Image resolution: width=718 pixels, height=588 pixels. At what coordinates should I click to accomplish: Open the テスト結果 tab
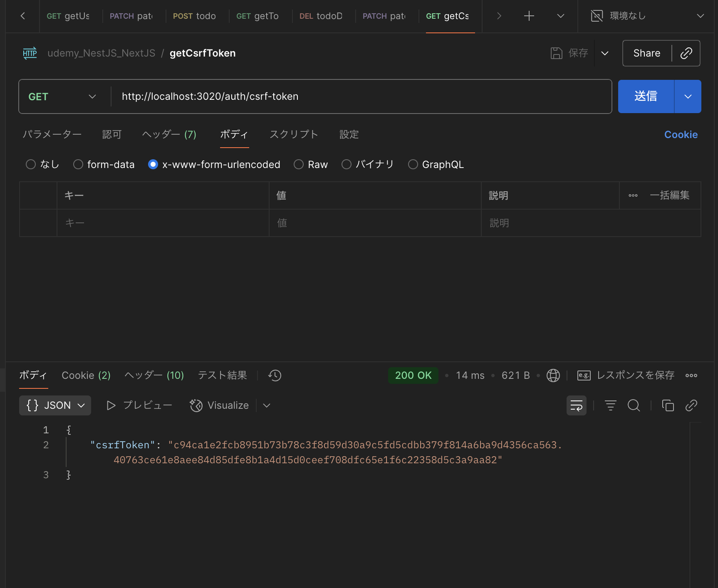click(x=222, y=376)
